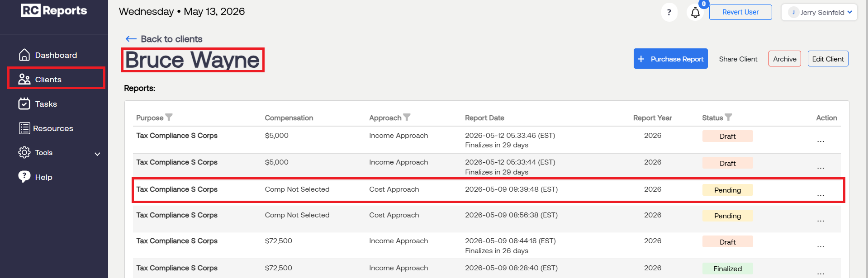Screen dimensions: 868x278
Task: Click the 'Finalizes in 26 days' text
Action: tap(497, 250)
